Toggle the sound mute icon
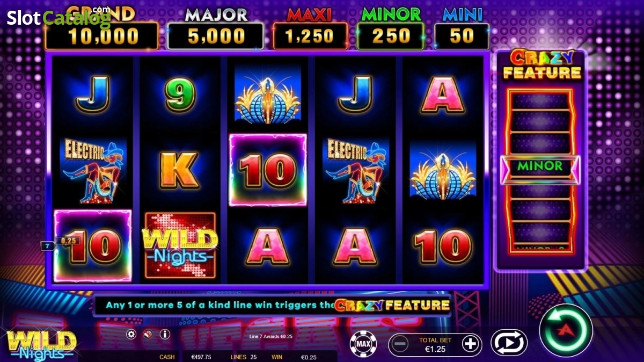The width and height of the screenshot is (644, 362). [148, 334]
